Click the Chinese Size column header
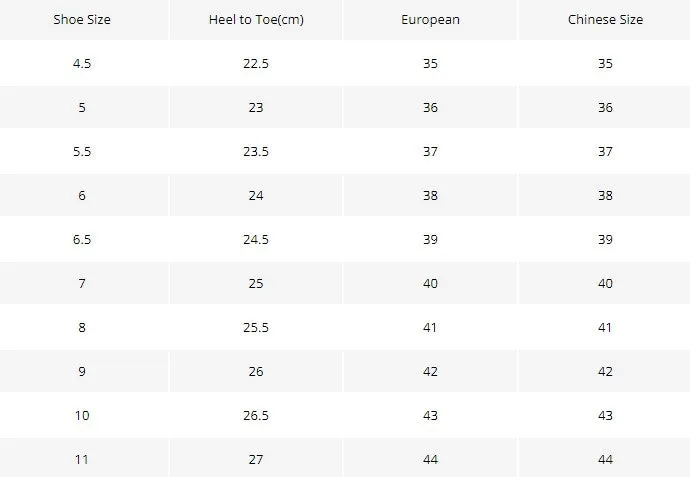 [x=605, y=19]
